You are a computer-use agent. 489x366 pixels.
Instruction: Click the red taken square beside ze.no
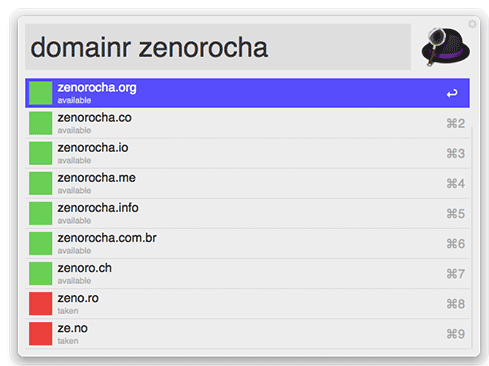[x=40, y=334]
